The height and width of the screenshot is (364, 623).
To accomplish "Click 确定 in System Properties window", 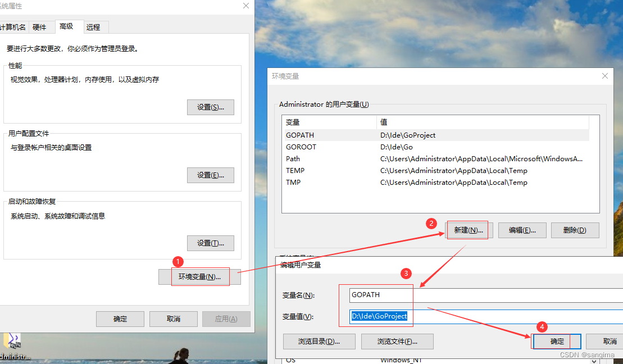I will point(120,319).
